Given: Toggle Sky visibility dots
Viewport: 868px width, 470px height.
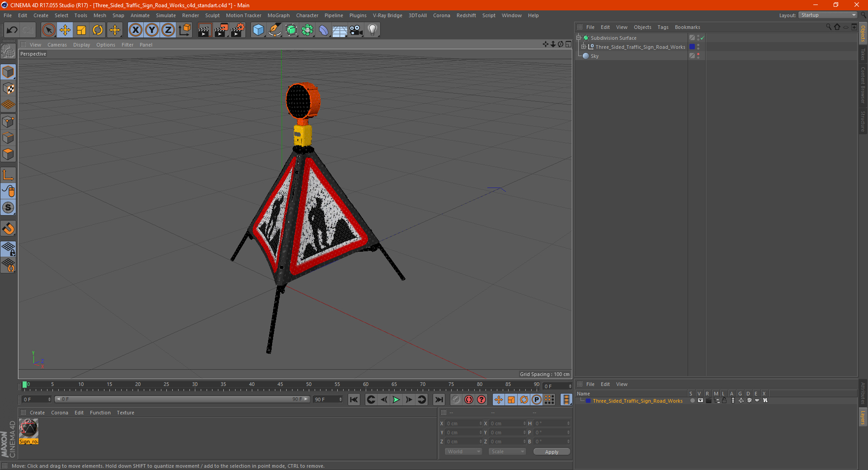Looking at the screenshot, I should 698,56.
